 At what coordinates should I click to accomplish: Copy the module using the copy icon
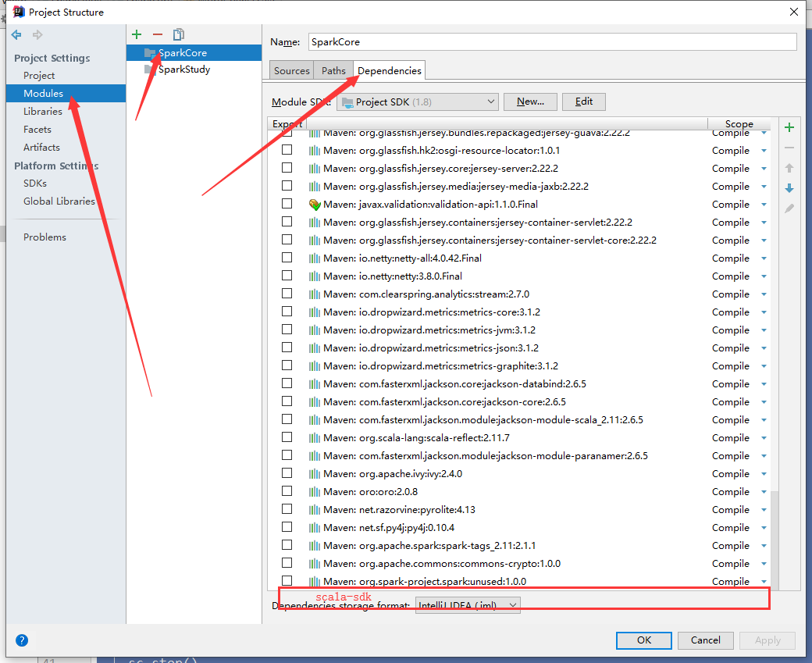click(179, 34)
